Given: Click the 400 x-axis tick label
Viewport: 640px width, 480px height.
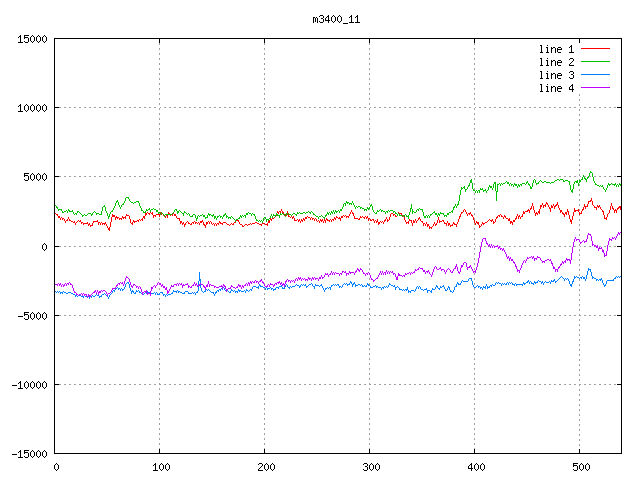Looking at the screenshot, I should (475, 467).
